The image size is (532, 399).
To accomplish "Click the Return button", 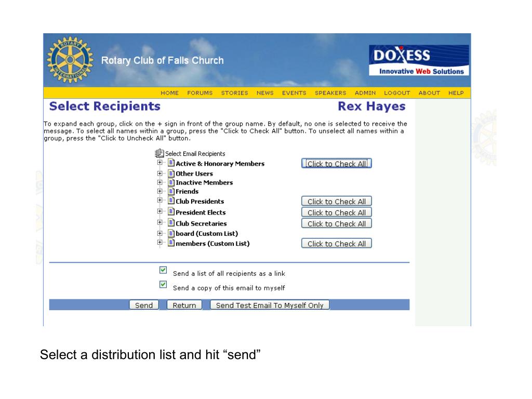I will [184, 305].
